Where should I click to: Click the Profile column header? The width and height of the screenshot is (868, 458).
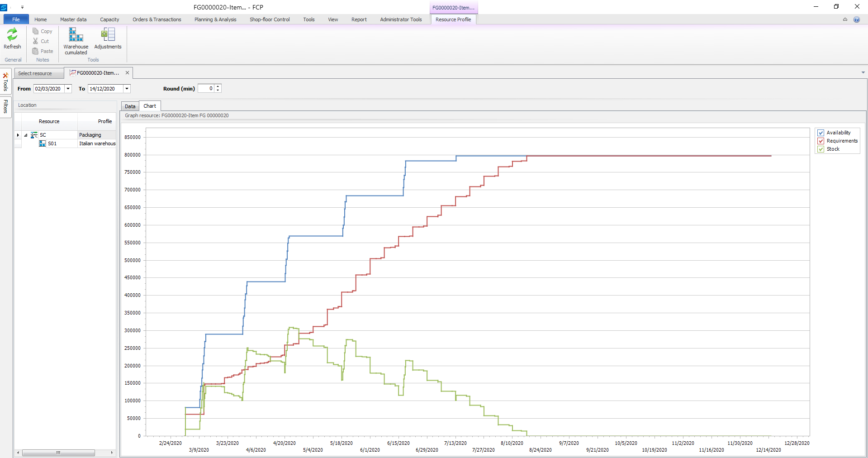click(x=97, y=121)
